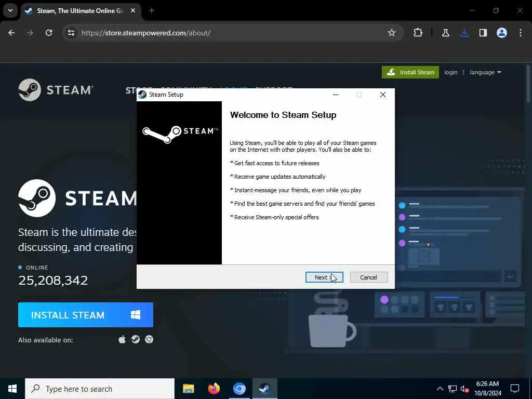
Task: Switch to Steam Setup taskbar icon
Action: 264,389
